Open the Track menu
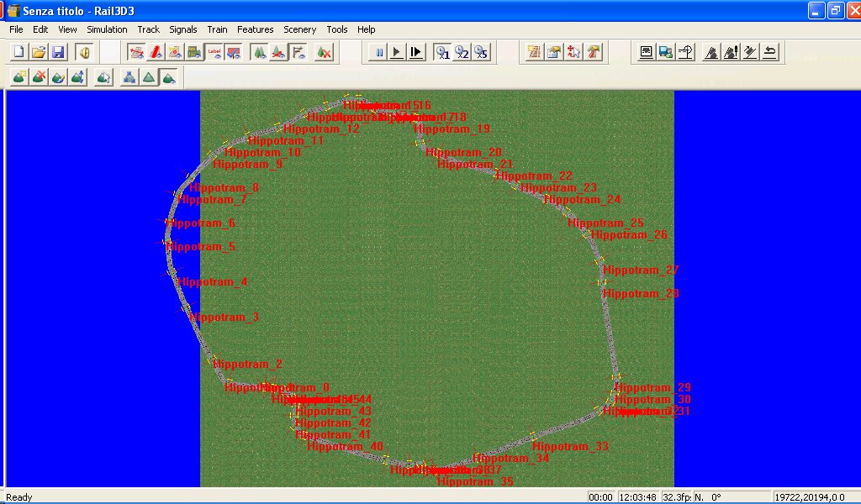This screenshot has height=504, width=861. pos(148,29)
